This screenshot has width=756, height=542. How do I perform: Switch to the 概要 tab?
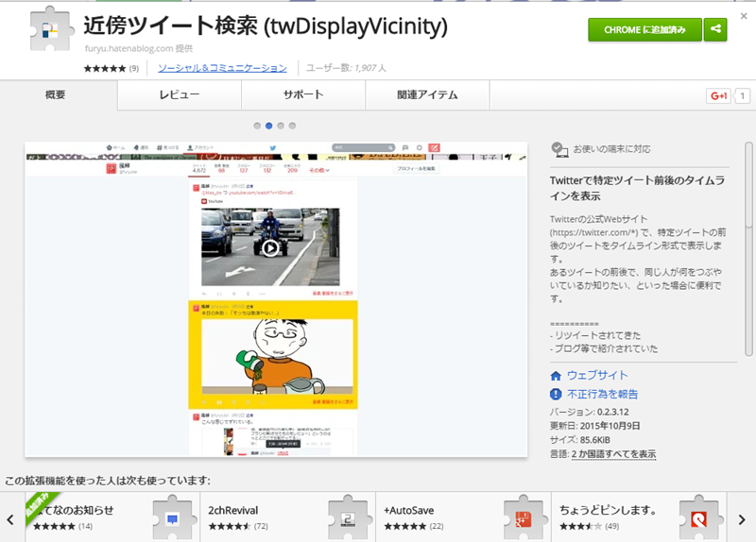[x=56, y=95]
